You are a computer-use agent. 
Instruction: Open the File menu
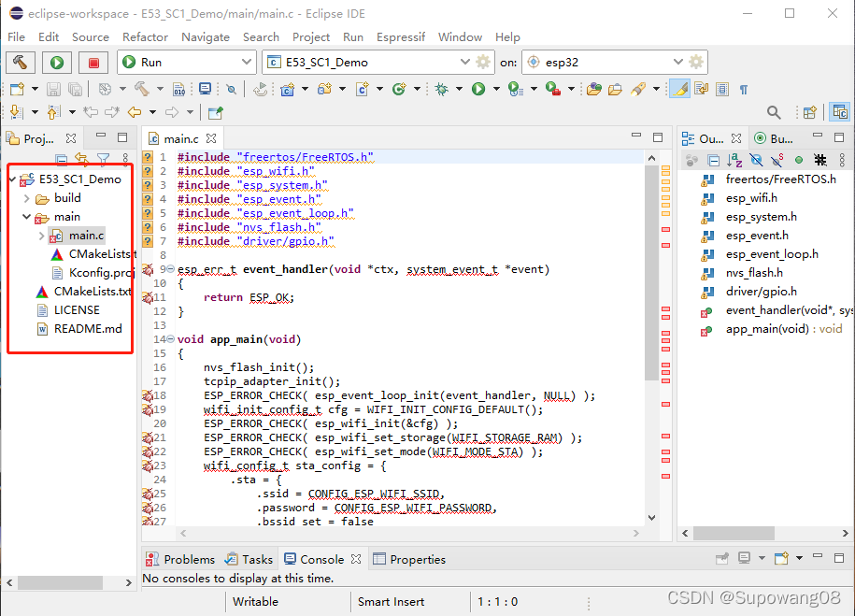click(16, 37)
